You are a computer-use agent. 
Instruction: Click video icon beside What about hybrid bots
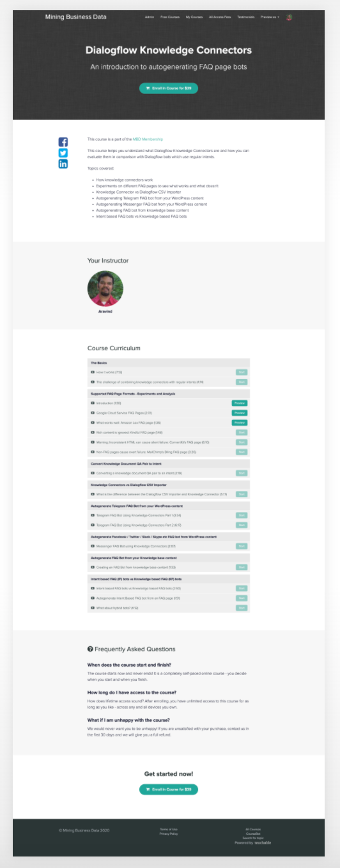93,608
